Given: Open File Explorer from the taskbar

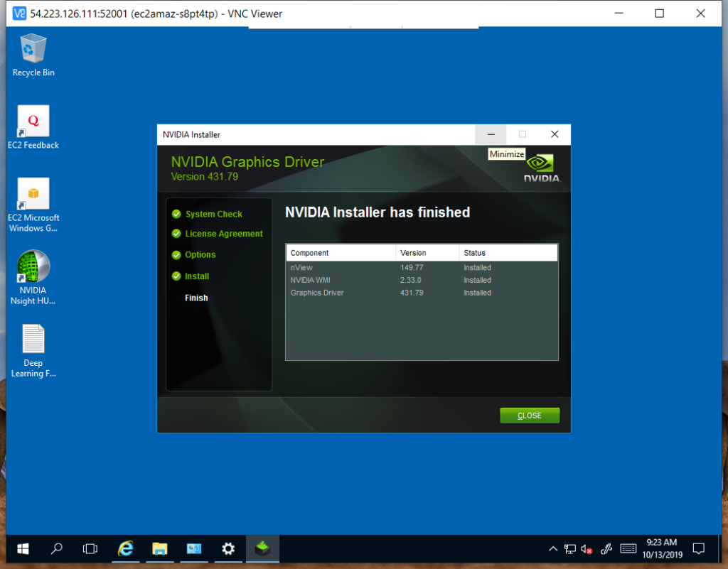Looking at the screenshot, I should click(x=159, y=548).
